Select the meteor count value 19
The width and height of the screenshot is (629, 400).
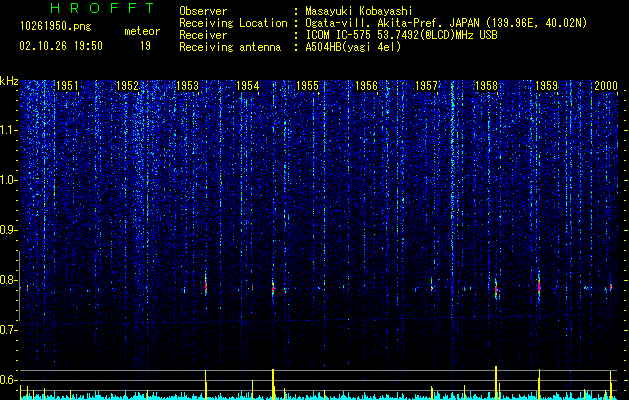(145, 46)
